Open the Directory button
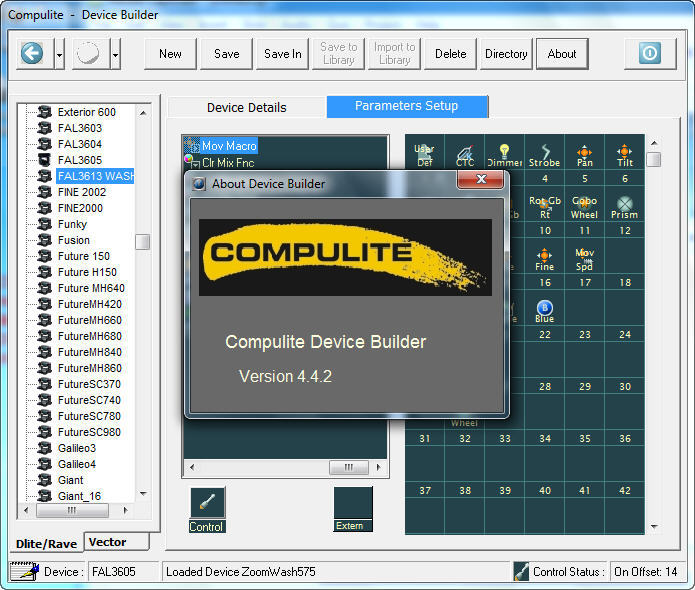Screen dimensions: 695x590 [506, 54]
